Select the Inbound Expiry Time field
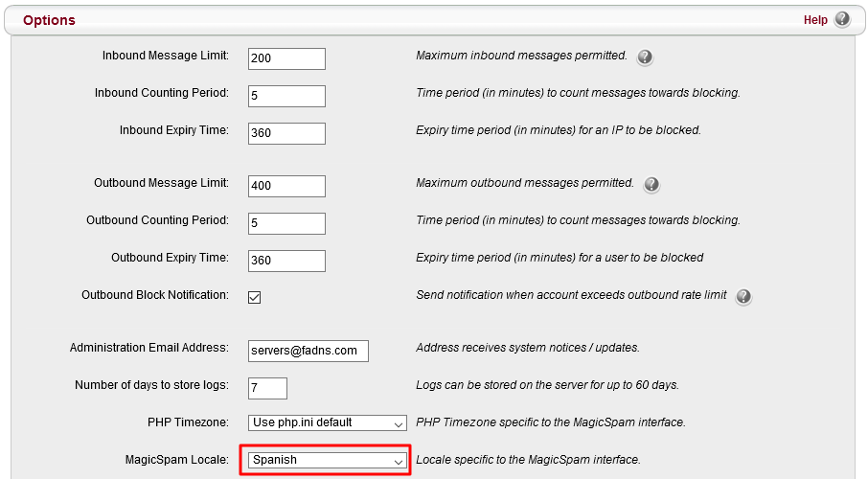 pyautogui.click(x=286, y=133)
